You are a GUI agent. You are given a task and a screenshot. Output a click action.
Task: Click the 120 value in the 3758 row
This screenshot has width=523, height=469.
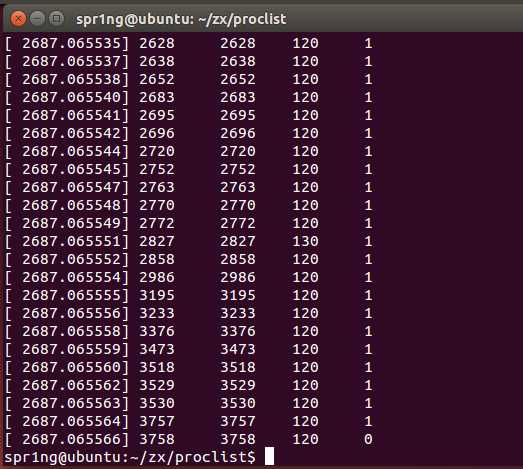tap(305, 440)
